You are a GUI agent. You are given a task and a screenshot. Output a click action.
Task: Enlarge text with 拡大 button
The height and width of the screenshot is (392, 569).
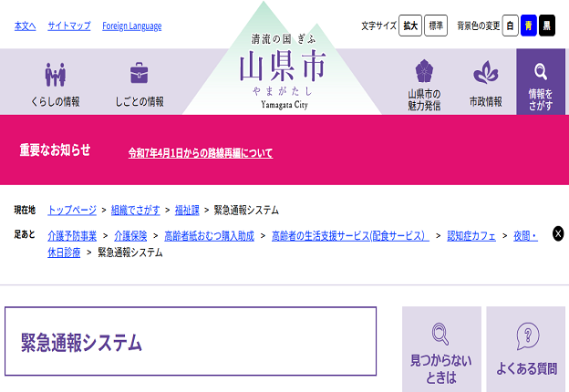411,26
